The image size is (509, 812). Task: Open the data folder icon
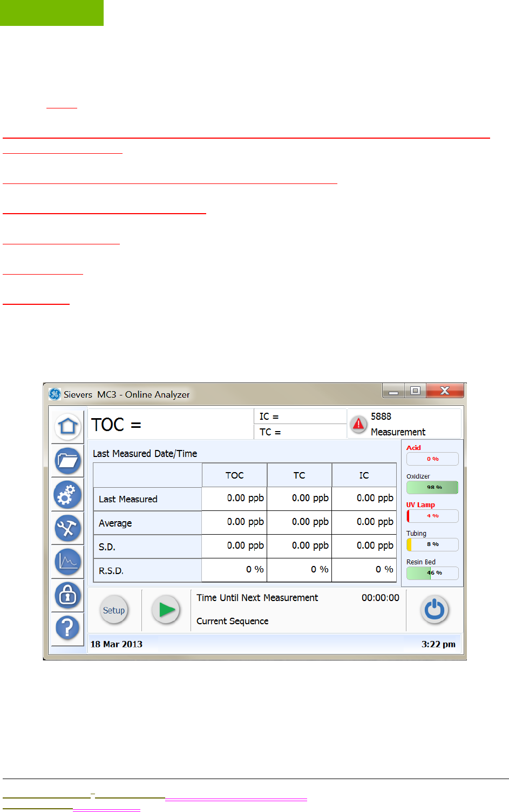tap(67, 460)
